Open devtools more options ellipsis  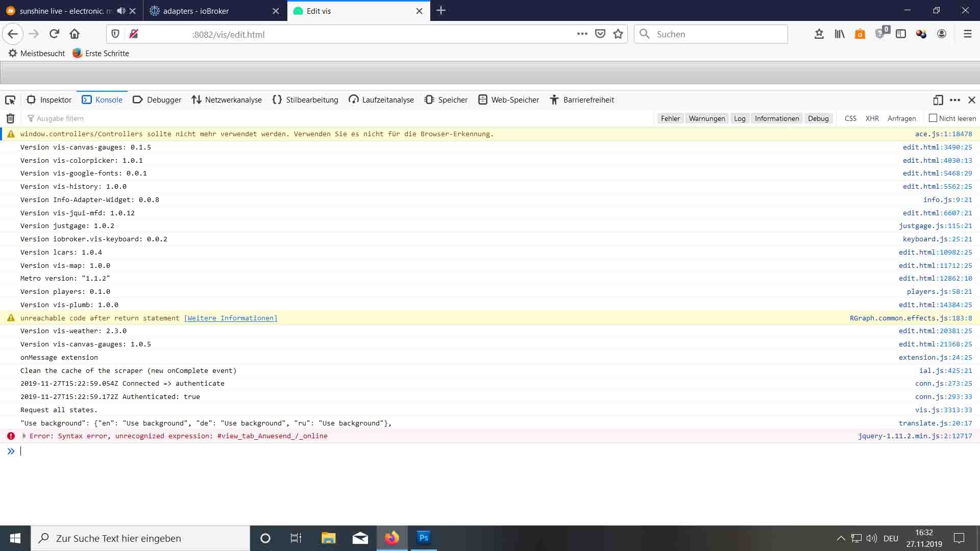955,100
